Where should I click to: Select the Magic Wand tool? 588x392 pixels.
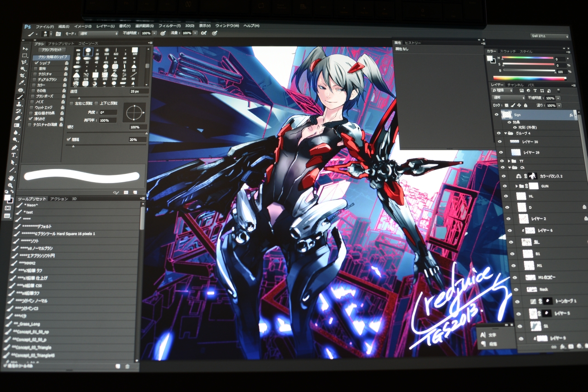click(23, 69)
